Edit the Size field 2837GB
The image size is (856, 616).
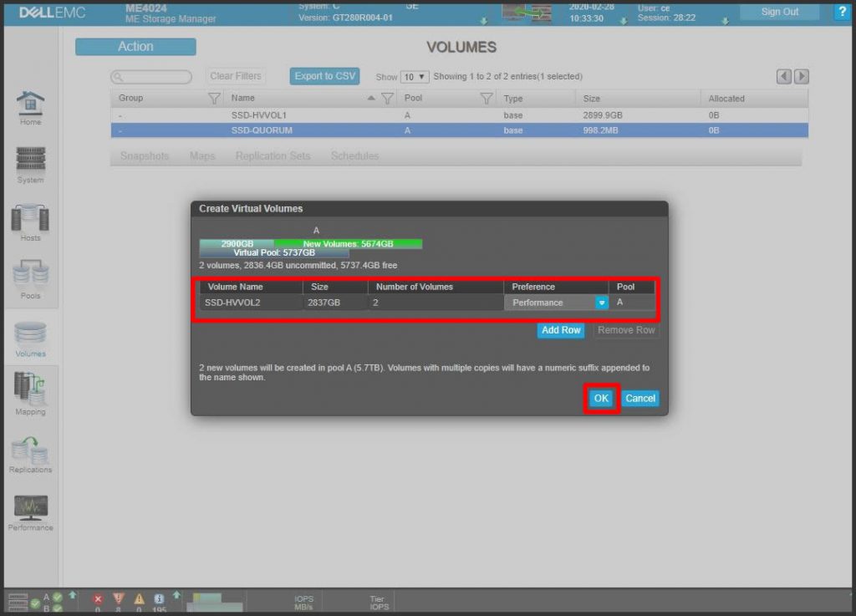(335, 303)
